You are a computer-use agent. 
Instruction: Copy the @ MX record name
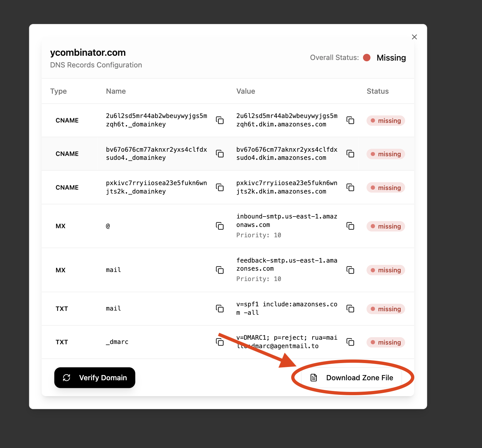tap(220, 226)
